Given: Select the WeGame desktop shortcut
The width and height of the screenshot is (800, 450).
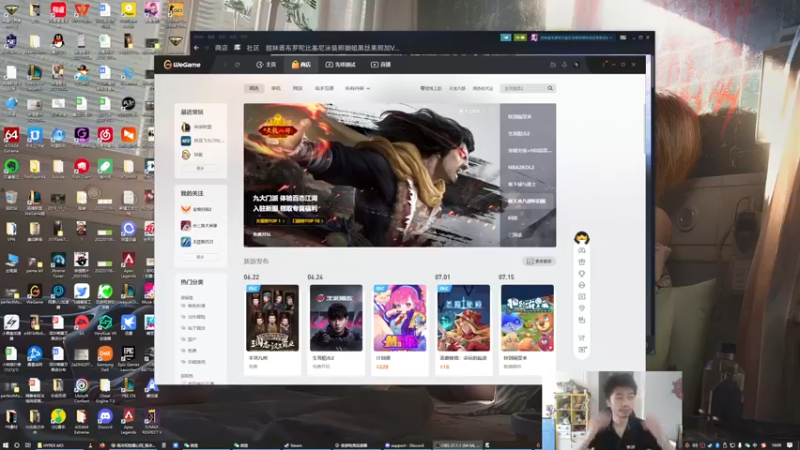Looking at the screenshot, I should coord(34,294).
